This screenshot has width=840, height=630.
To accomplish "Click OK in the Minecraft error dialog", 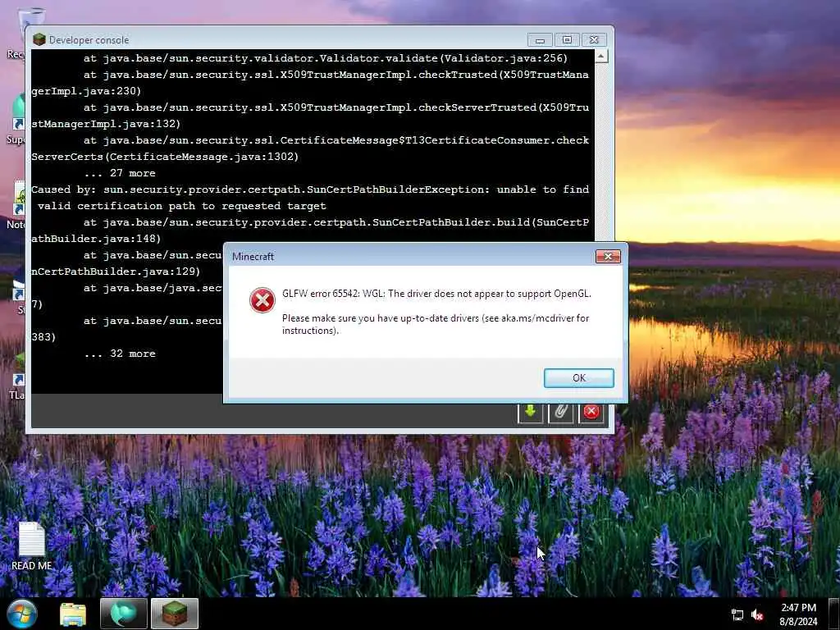I will pos(578,377).
